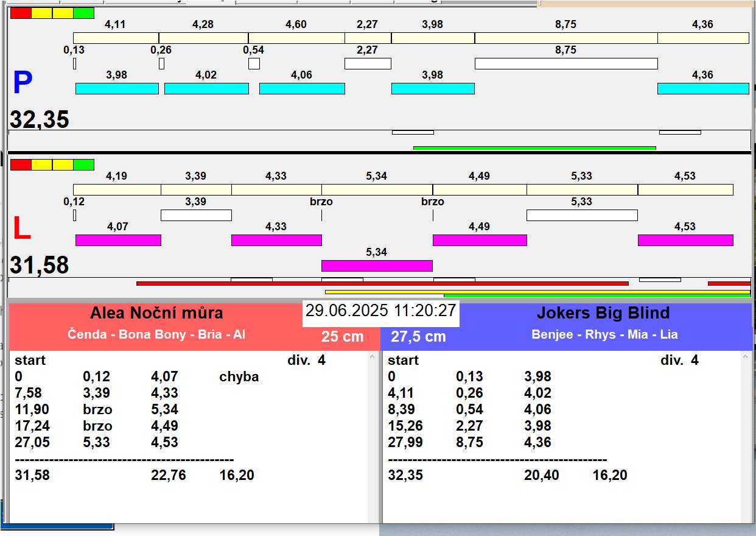This screenshot has height=536, width=756.
Task: Click scroll-up arrow of right results list
Action: [746, 358]
